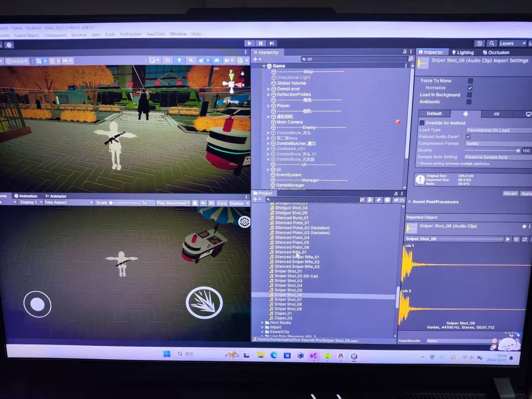Click the grid snapping icon
532x399 pixels.
click(39, 61)
